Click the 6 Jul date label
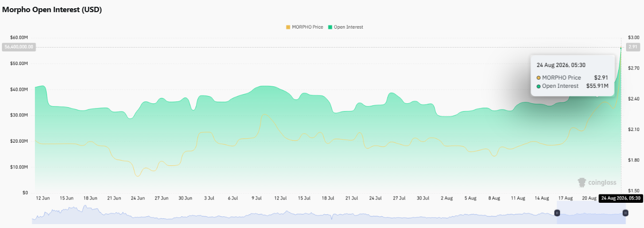 (x=233, y=198)
